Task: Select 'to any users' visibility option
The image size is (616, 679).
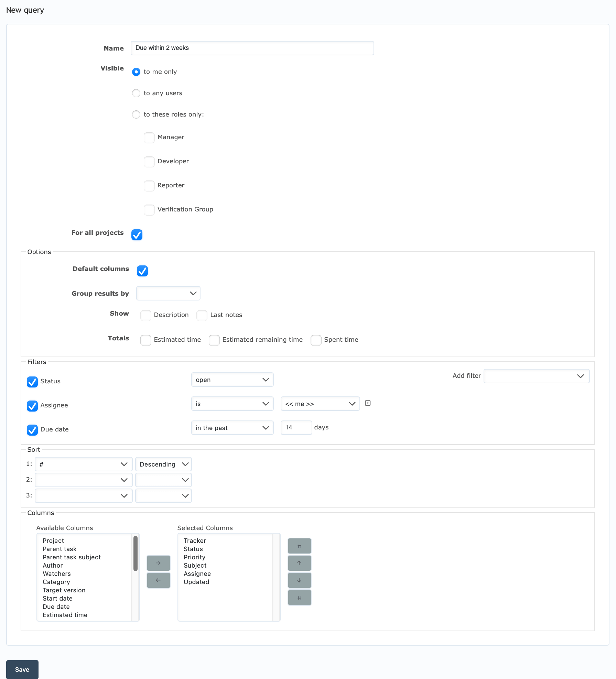Action: pyautogui.click(x=136, y=93)
